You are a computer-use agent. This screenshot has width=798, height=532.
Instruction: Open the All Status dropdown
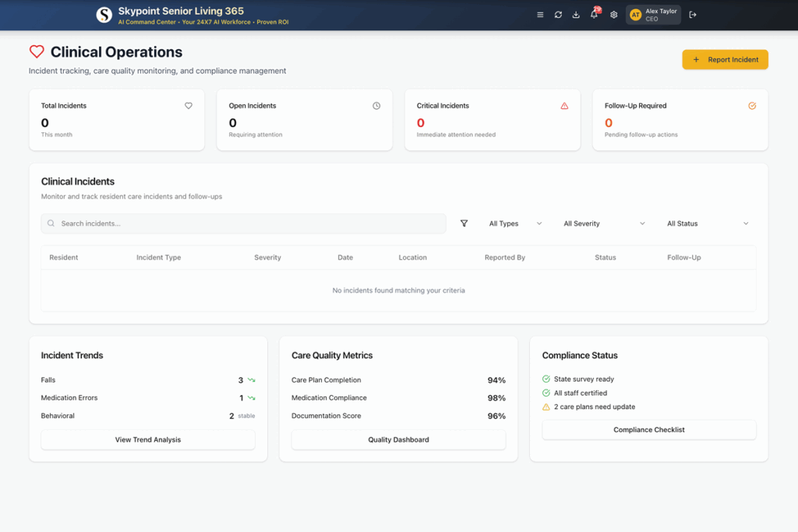(x=708, y=224)
